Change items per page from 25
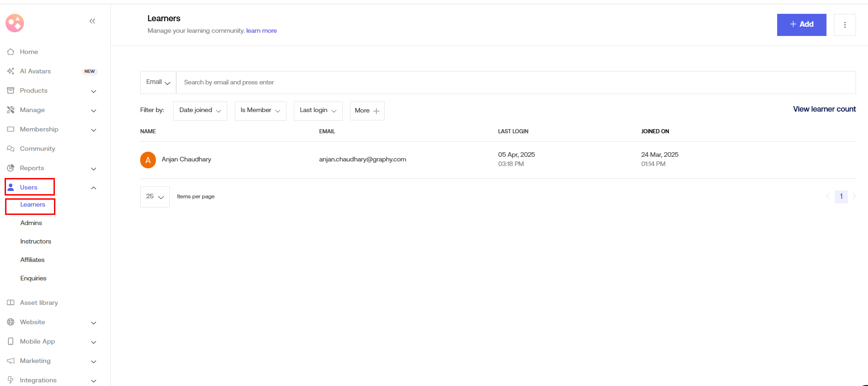Screen dimensions: 868x386 [155, 197]
